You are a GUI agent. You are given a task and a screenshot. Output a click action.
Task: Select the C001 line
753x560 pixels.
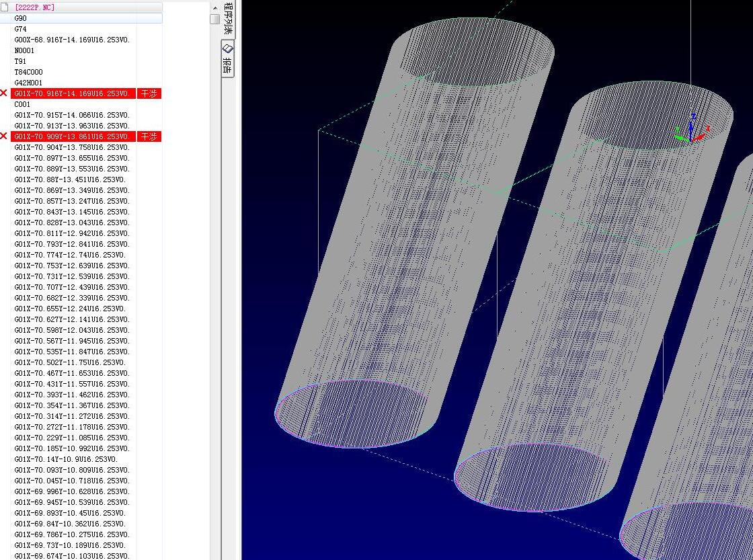click(22, 104)
